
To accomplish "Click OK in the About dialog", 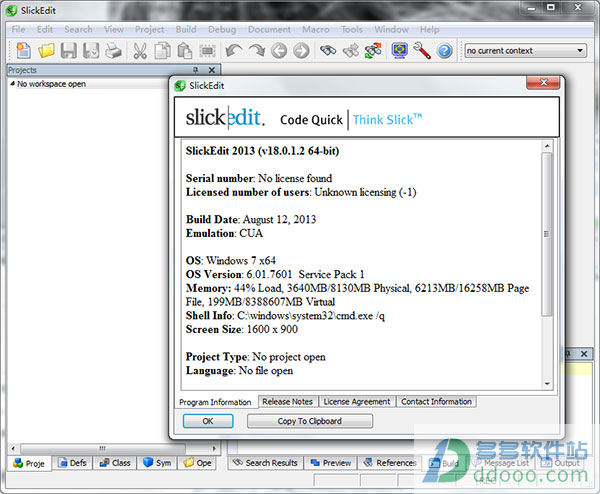I will pos(208,421).
